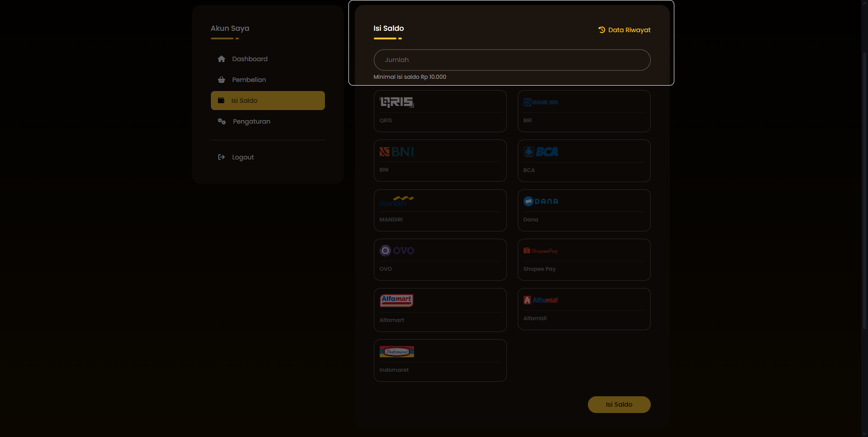Viewport: 868px width, 437px height.
Task: Select the DANA logo
Action: click(x=541, y=201)
